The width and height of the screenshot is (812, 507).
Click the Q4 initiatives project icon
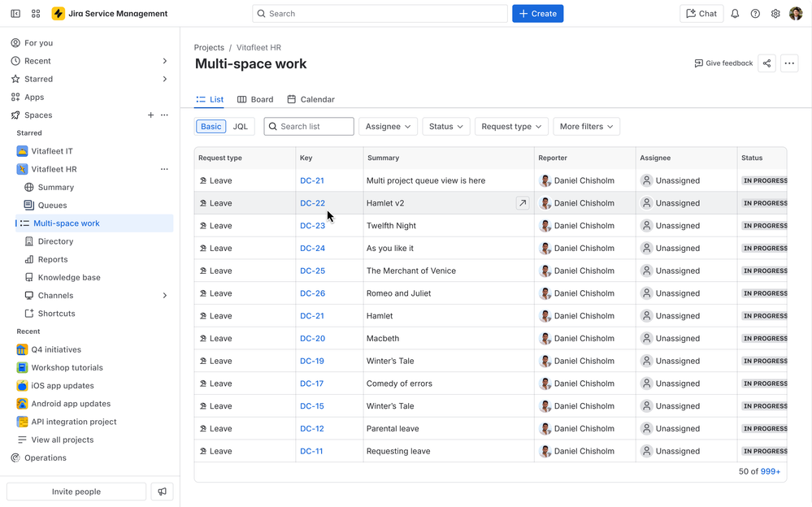pyautogui.click(x=22, y=349)
